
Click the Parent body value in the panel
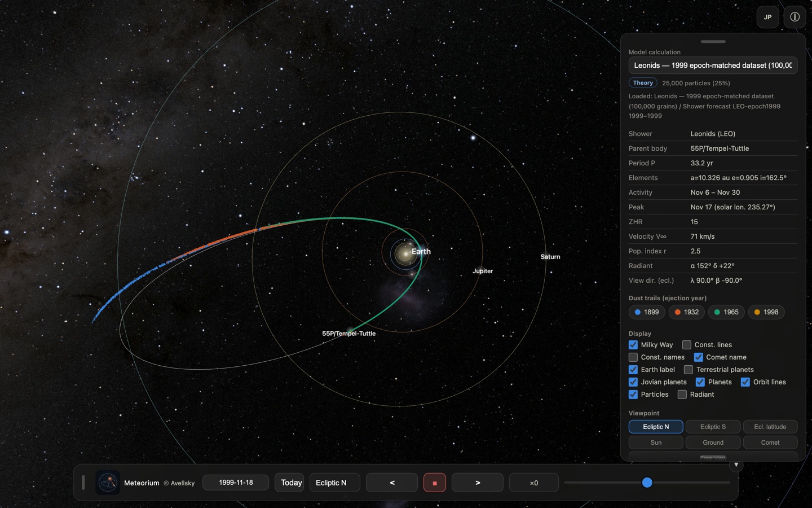tap(720, 148)
